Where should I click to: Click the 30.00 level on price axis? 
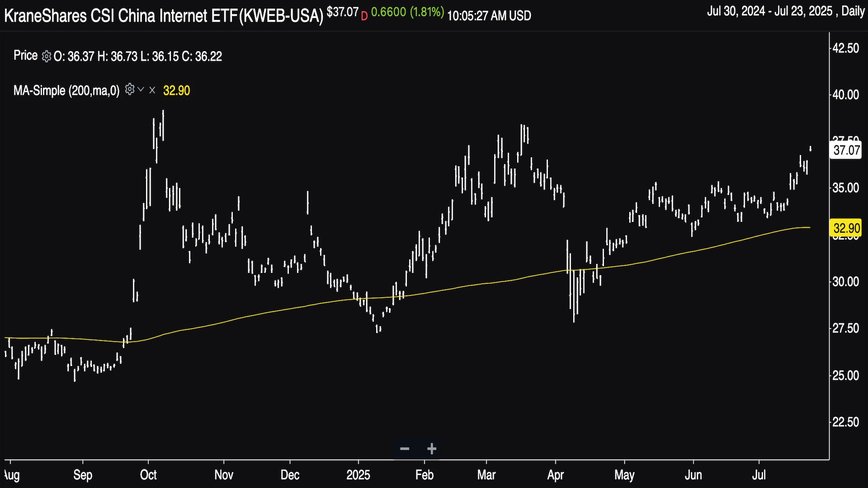point(846,282)
